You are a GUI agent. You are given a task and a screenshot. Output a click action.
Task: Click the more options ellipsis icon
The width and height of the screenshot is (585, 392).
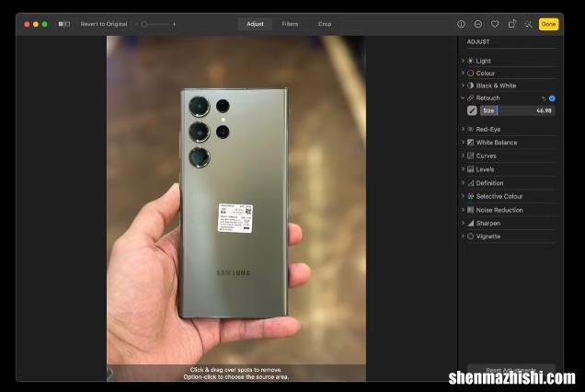click(478, 24)
